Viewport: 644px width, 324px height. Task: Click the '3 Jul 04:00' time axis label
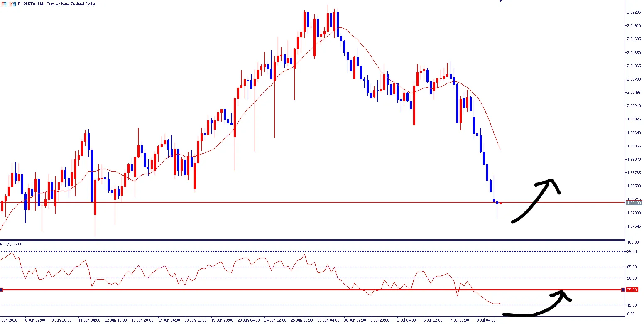point(407,320)
